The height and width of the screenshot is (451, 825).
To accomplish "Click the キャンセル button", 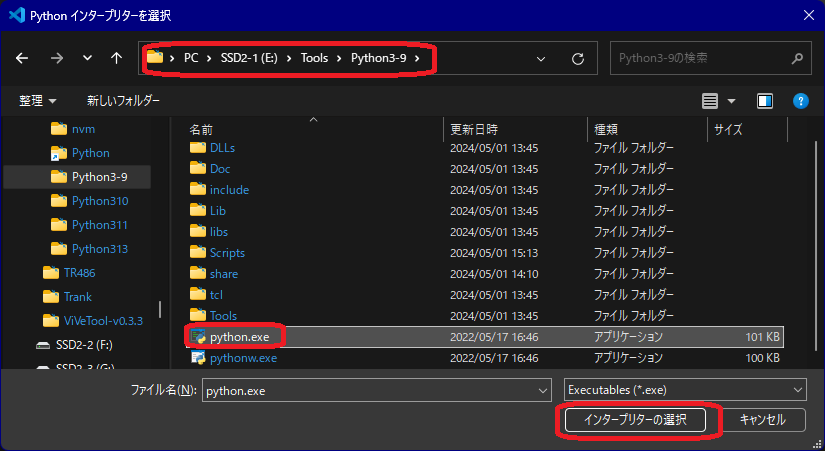I will click(x=763, y=420).
